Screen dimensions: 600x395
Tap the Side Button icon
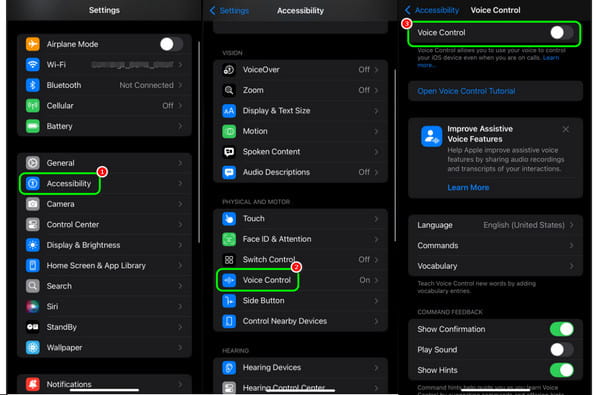[x=229, y=301]
